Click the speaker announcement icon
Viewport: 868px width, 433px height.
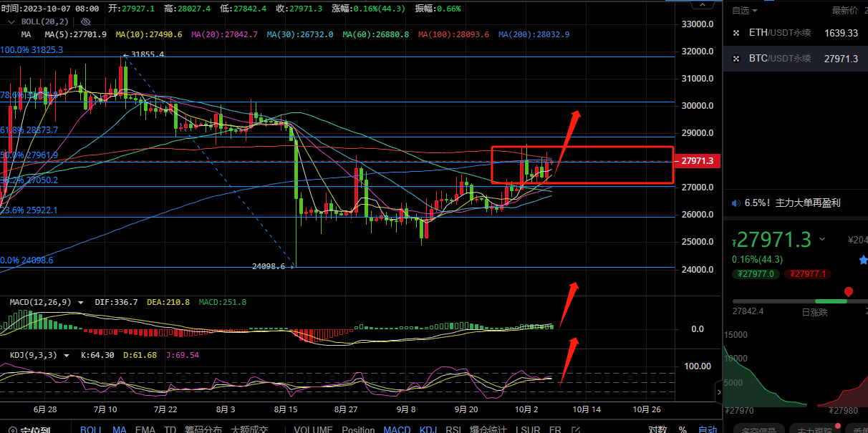pos(736,203)
